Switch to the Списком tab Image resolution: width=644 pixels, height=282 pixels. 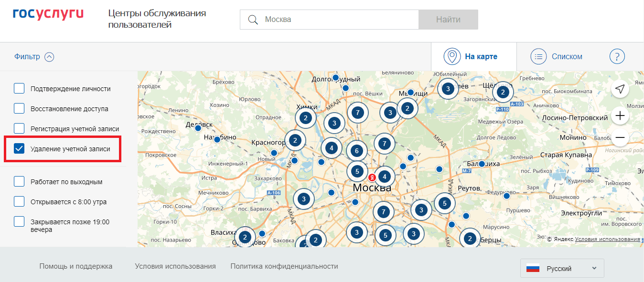(x=557, y=57)
